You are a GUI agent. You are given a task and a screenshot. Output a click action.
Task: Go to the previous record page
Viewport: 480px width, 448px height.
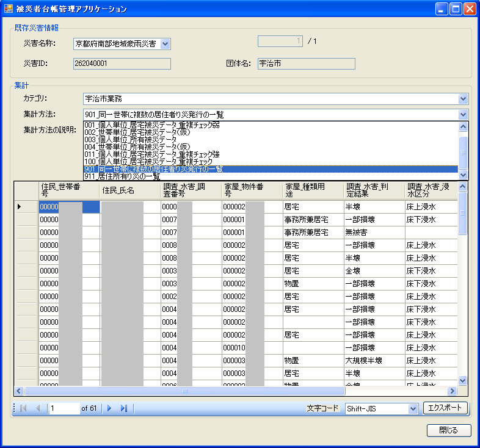[x=37, y=408]
